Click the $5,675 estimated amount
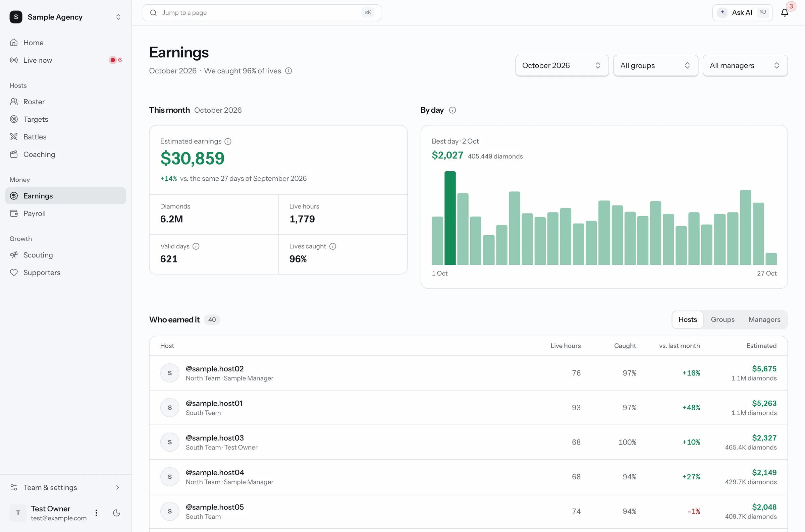 click(x=764, y=369)
